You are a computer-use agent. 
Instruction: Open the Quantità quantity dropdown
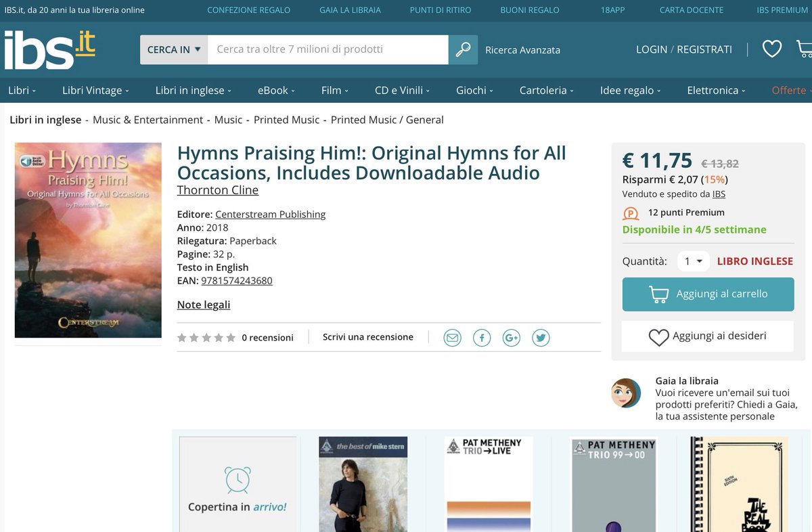[x=693, y=261]
